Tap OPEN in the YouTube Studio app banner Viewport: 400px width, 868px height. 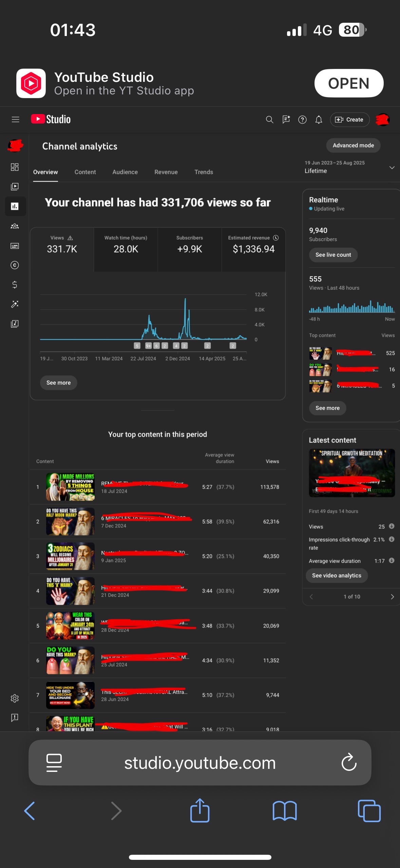(x=349, y=83)
